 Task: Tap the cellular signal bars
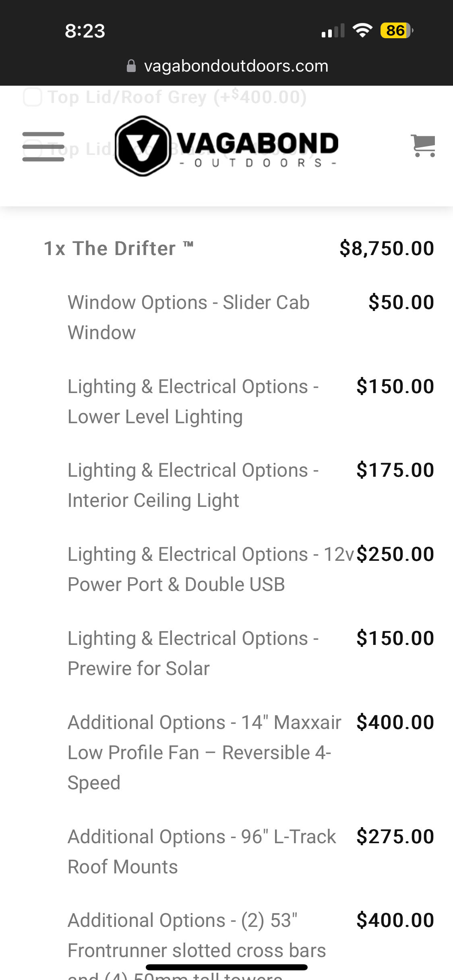333,31
